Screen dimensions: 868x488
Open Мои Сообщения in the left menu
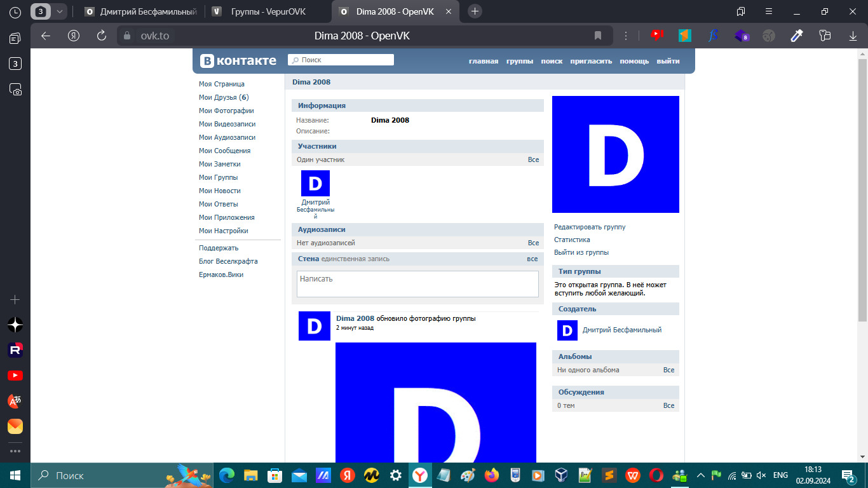(224, 151)
